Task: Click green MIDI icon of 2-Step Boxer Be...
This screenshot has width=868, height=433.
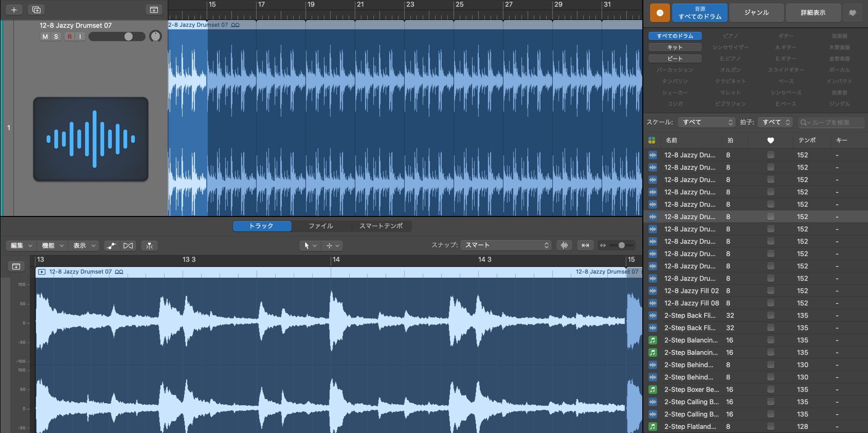Action: coord(653,389)
